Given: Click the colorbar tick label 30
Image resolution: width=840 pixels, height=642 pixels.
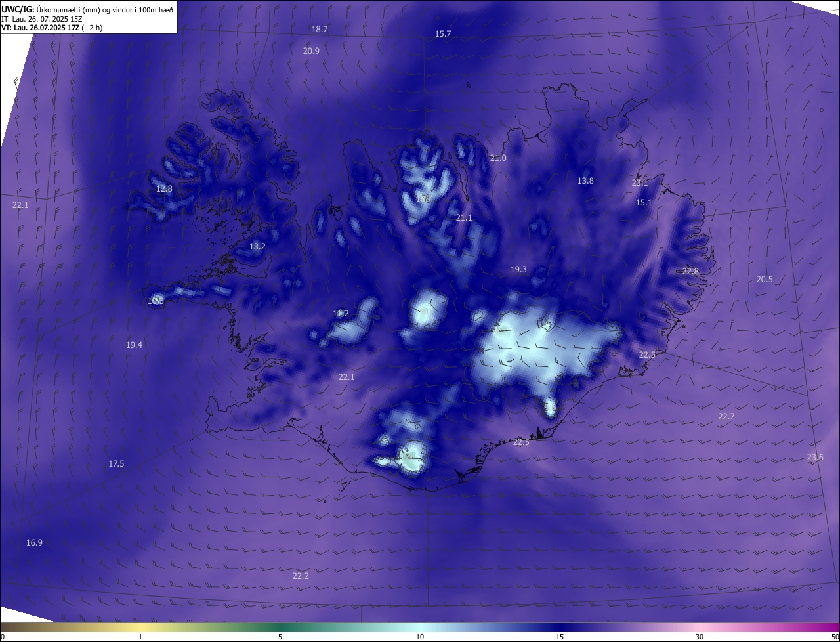Looking at the screenshot, I should coord(700,637).
